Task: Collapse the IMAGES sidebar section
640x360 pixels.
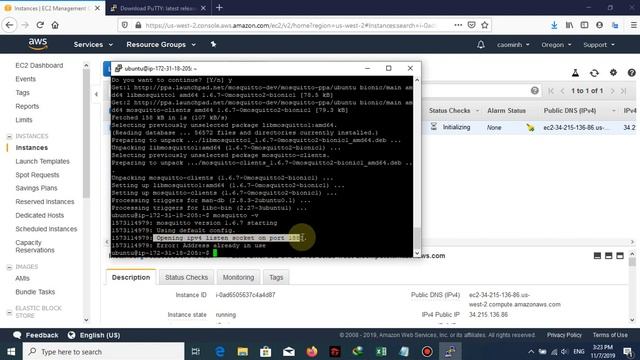Action: 9,267
